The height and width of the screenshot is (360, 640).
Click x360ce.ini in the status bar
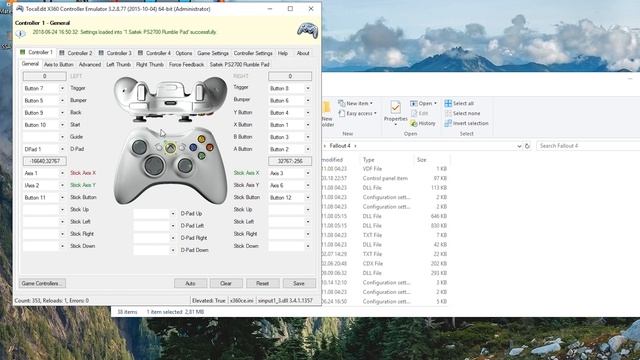point(241,300)
